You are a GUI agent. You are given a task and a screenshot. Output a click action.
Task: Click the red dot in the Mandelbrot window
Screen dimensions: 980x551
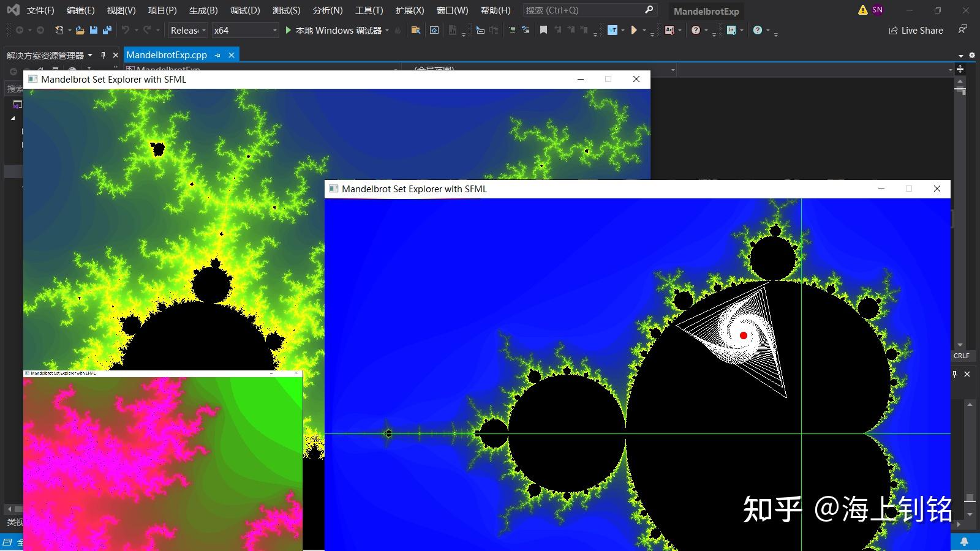coord(744,335)
